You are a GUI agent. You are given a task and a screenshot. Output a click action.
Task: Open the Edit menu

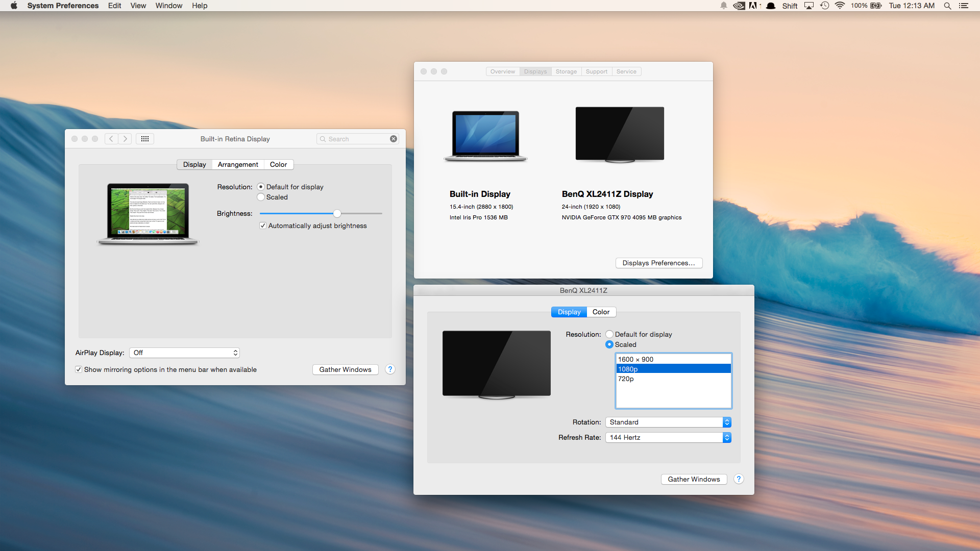tap(114, 6)
